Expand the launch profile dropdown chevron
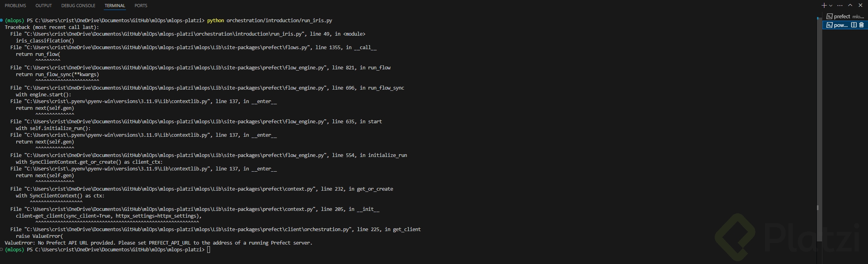Viewport: 868px width, 264px height. point(831,6)
